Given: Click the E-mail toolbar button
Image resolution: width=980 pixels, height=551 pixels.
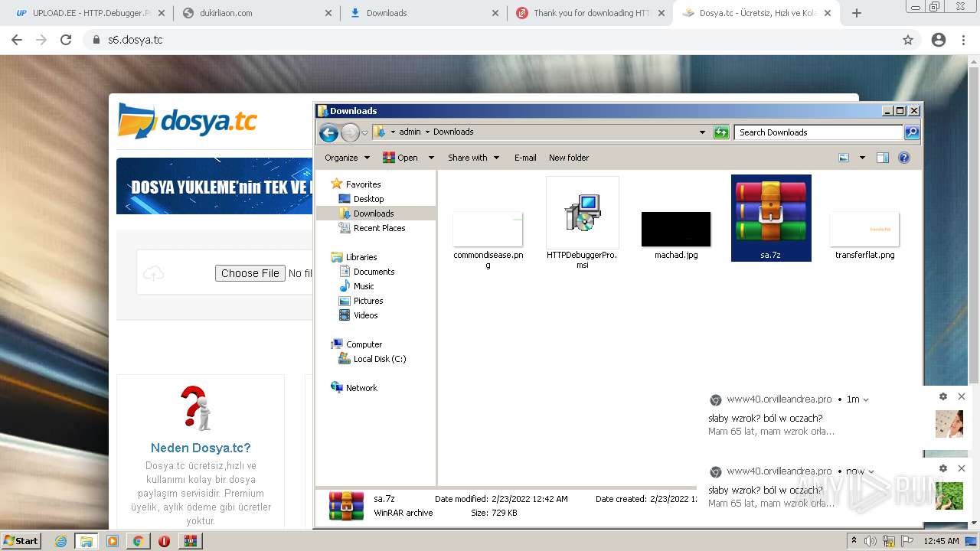Looking at the screenshot, I should [525, 158].
